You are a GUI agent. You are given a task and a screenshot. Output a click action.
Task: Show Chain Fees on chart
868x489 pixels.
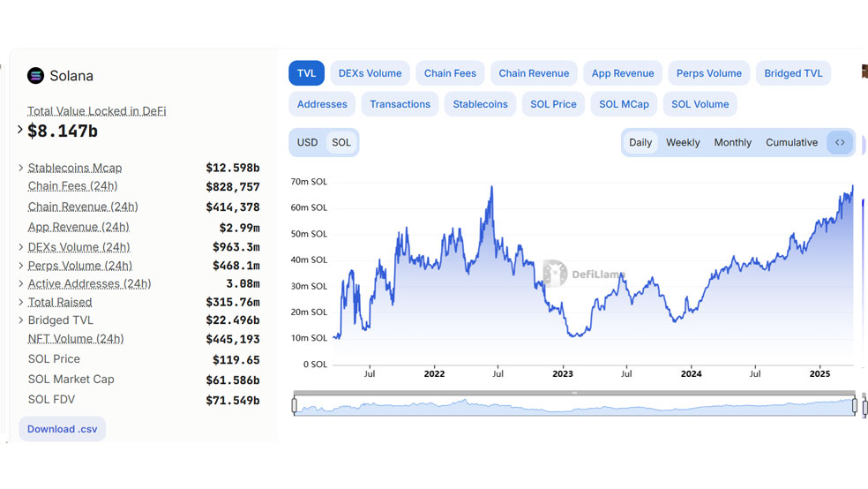pos(450,73)
